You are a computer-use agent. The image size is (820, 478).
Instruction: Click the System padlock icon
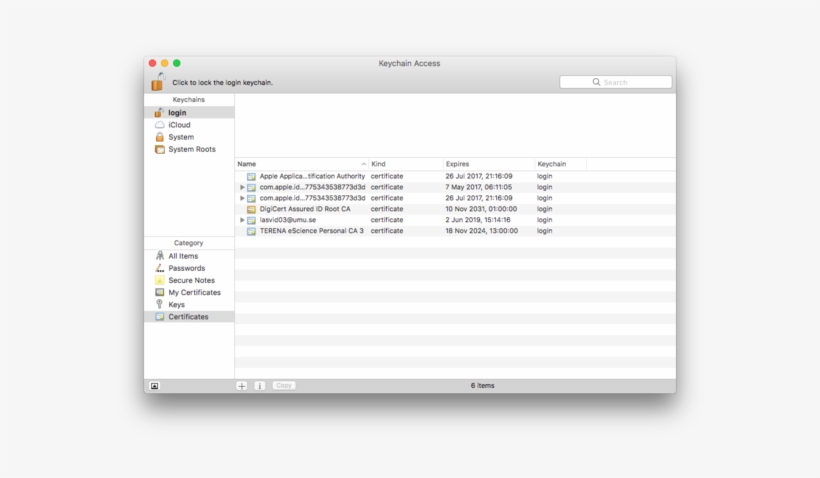(x=160, y=137)
